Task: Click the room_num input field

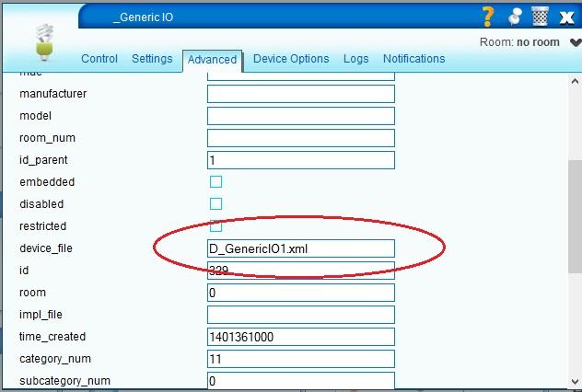Action: click(x=301, y=138)
